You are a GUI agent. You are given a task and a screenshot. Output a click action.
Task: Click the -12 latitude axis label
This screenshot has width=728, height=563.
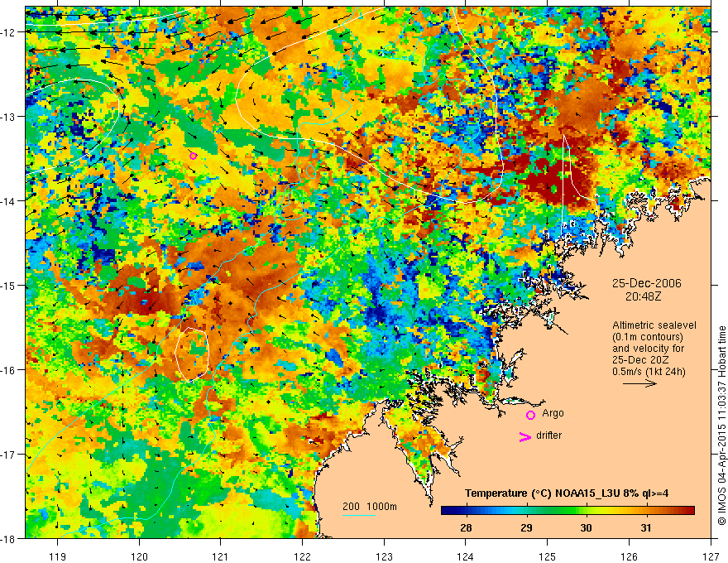pos(9,32)
